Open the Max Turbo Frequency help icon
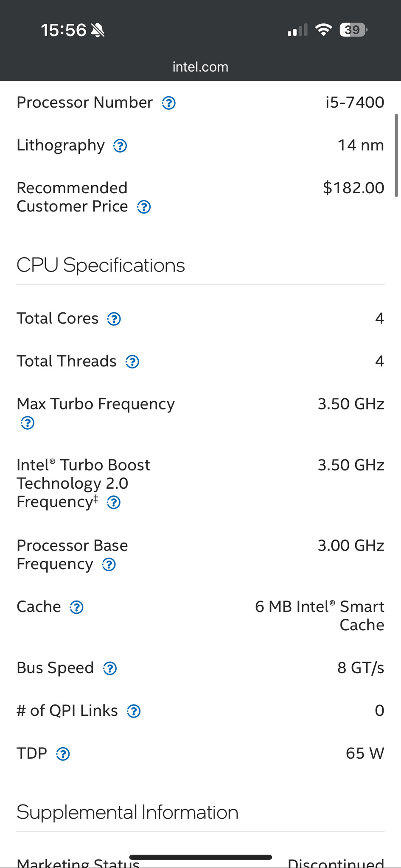The height and width of the screenshot is (868, 401). point(28,423)
